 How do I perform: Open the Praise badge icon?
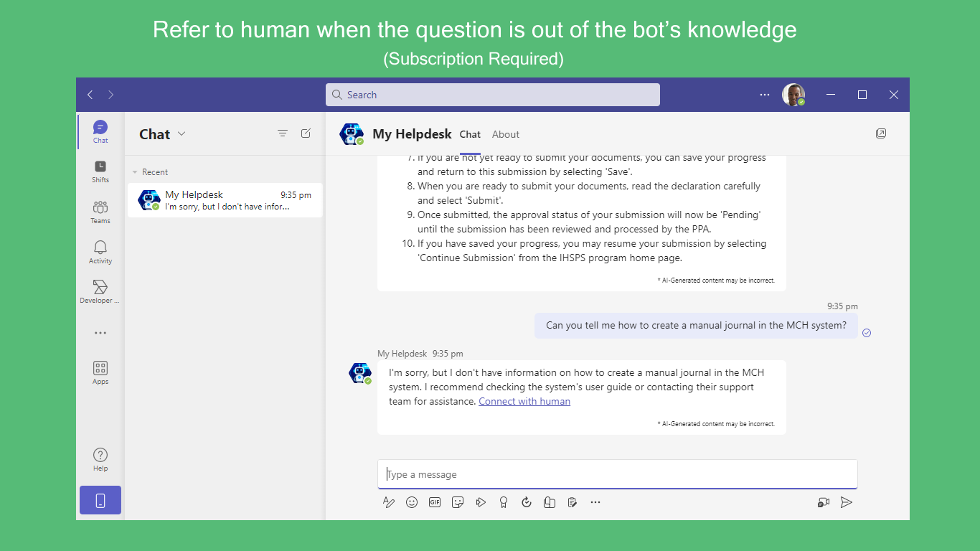(x=504, y=502)
